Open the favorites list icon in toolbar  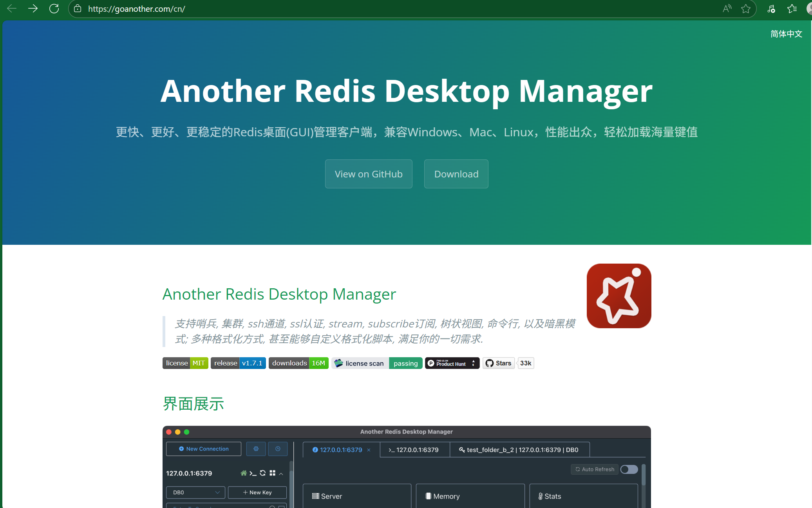(792, 9)
